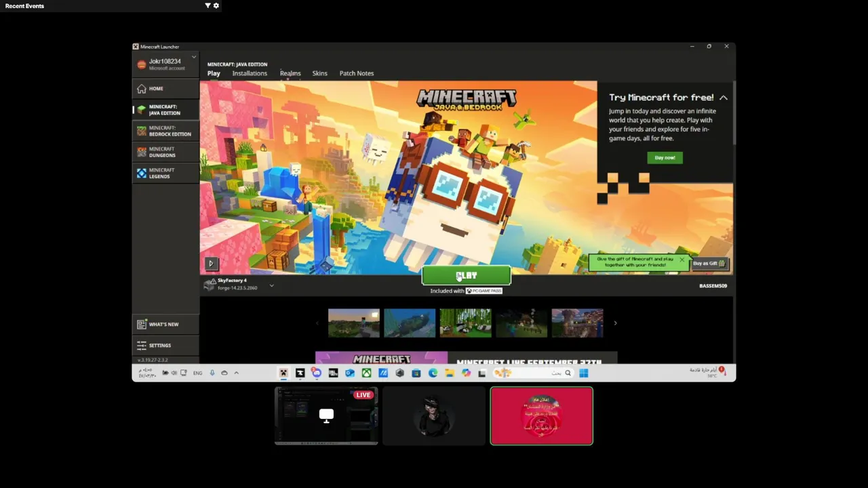Click the scrollbar of the launcher promo panel
Image resolution: width=868 pixels, height=488 pixels.
734,113
